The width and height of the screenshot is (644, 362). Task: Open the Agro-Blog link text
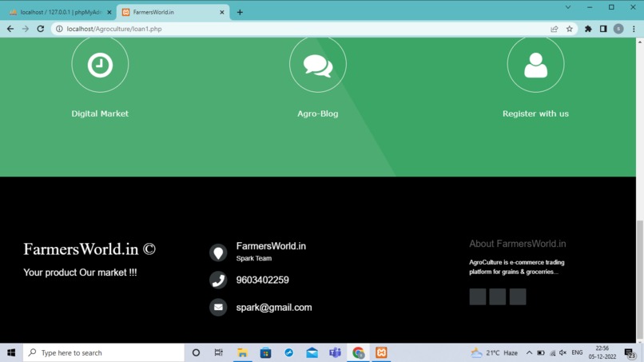click(317, 113)
